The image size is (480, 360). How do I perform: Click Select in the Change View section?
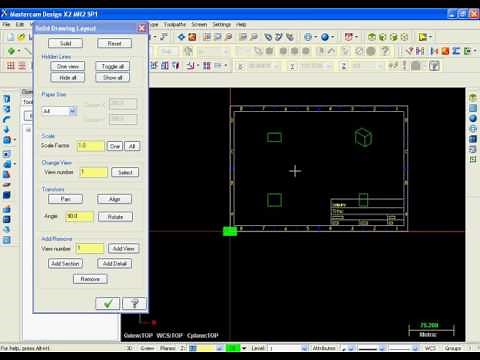pyautogui.click(x=125, y=172)
